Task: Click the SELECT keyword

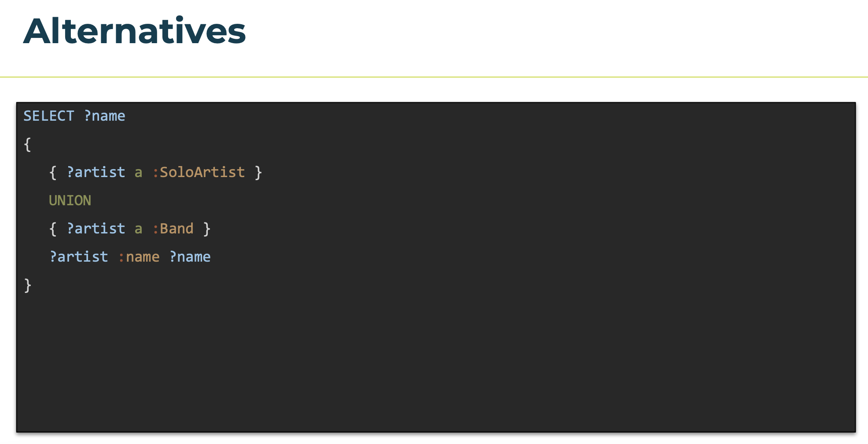Action: [49, 116]
